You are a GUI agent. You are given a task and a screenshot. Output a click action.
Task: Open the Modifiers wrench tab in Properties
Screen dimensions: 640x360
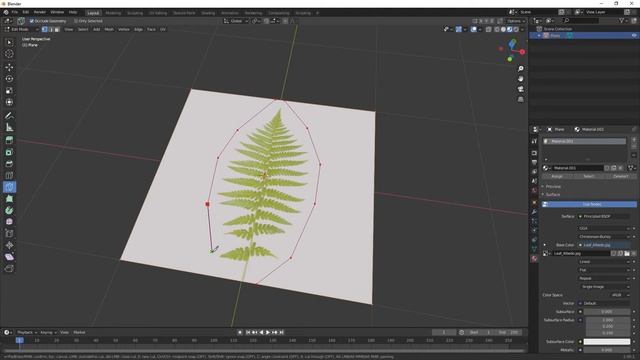pyautogui.click(x=534, y=212)
